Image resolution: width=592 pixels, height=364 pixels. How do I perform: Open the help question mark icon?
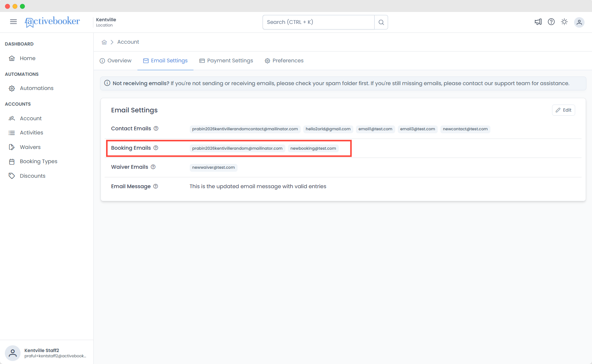[551, 22]
